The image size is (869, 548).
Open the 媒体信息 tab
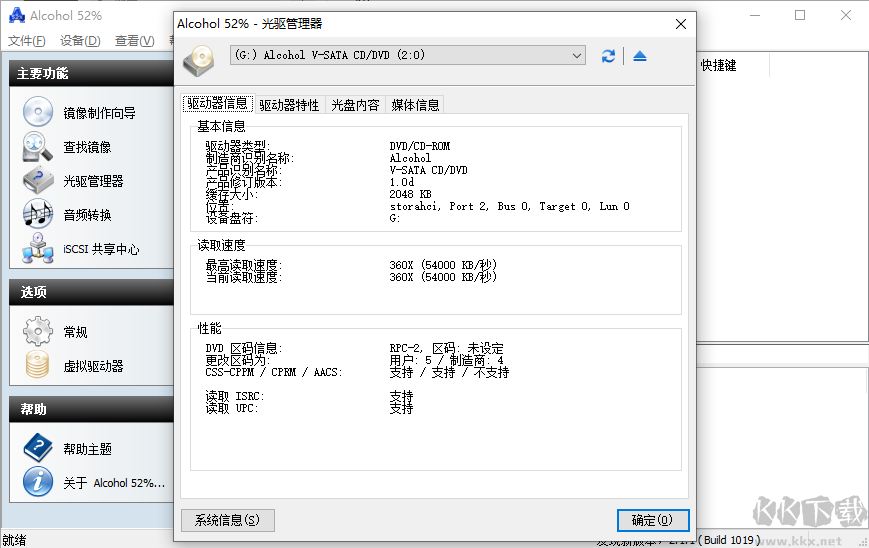pos(415,105)
